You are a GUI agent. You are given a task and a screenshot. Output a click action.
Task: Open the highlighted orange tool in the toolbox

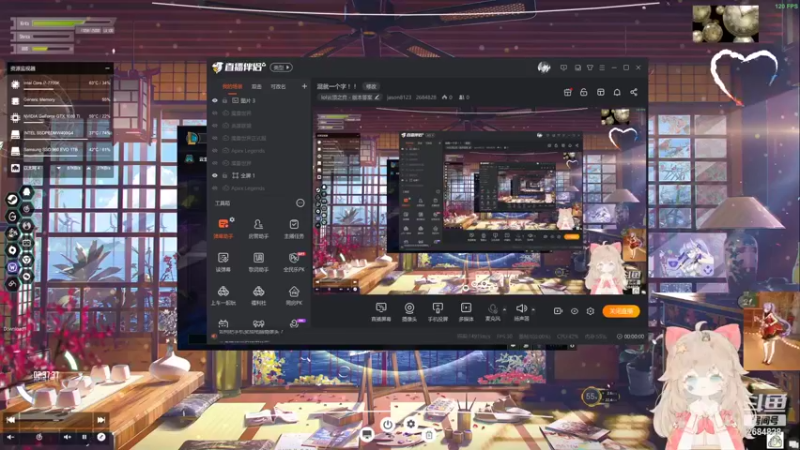(x=223, y=228)
